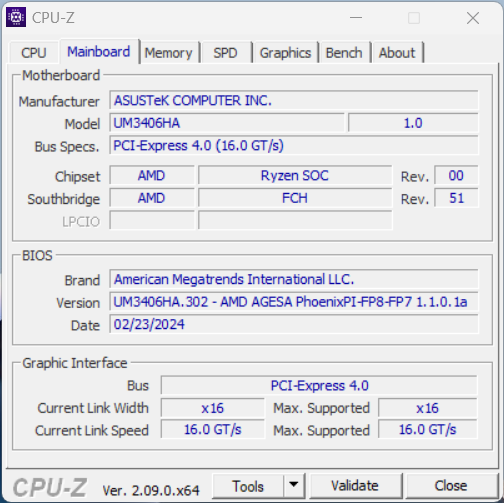The width and height of the screenshot is (504, 503).
Task: Click the Bus Specs PCI-Express field
Action: tap(294, 145)
